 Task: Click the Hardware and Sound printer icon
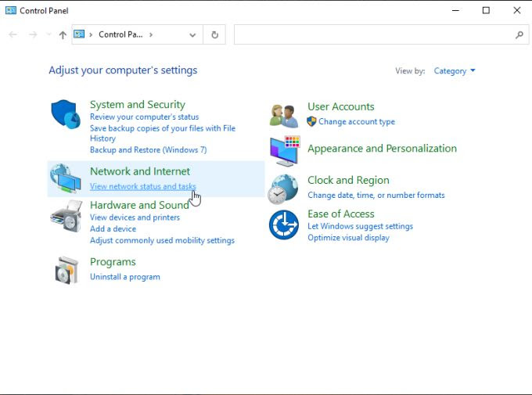tap(66, 215)
